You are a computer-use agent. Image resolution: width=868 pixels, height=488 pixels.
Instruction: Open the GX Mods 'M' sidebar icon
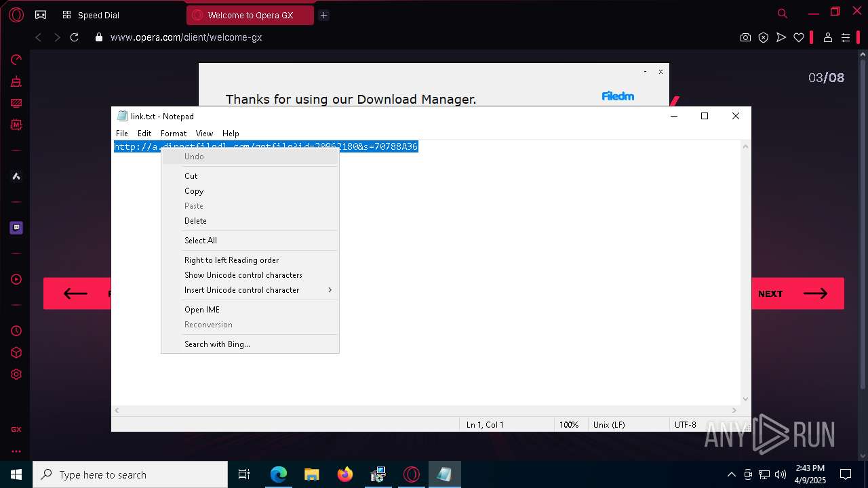point(16,125)
